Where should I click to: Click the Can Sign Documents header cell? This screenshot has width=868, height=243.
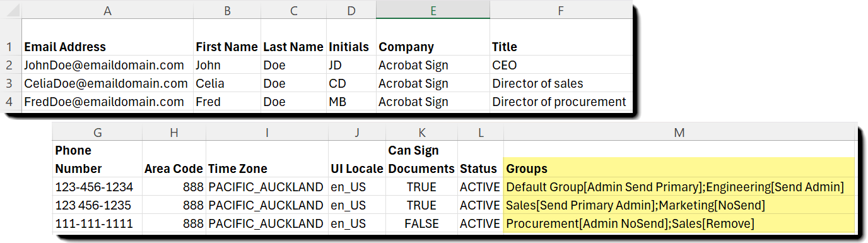tap(421, 159)
